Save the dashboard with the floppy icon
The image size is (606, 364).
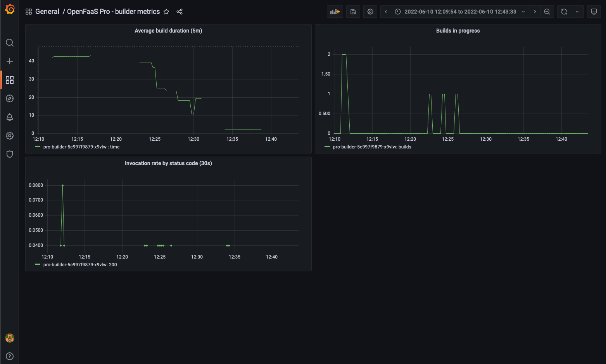pyautogui.click(x=353, y=11)
